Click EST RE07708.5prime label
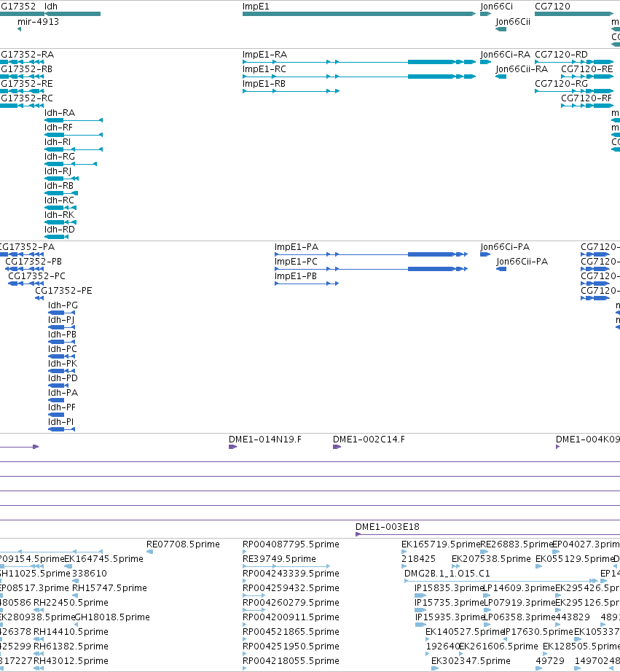This screenshot has height=672, width=620. [x=183, y=544]
